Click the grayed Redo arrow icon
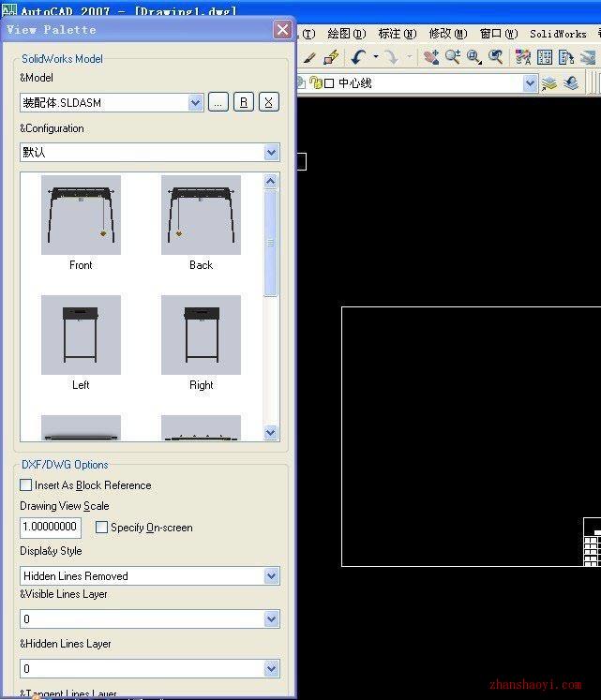Screen dimensions: 601x700 click(391, 57)
